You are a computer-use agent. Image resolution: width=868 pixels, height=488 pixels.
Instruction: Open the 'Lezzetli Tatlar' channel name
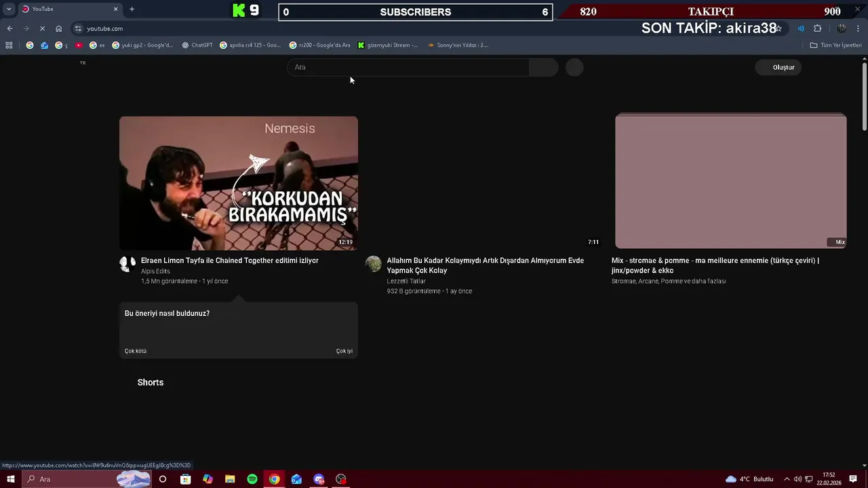(406, 281)
